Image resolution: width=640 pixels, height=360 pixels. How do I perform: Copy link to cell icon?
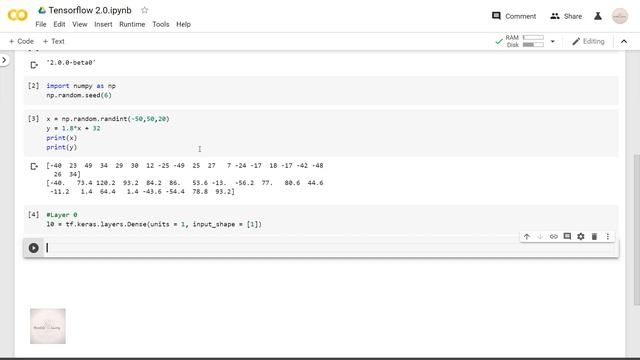point(553,236)
